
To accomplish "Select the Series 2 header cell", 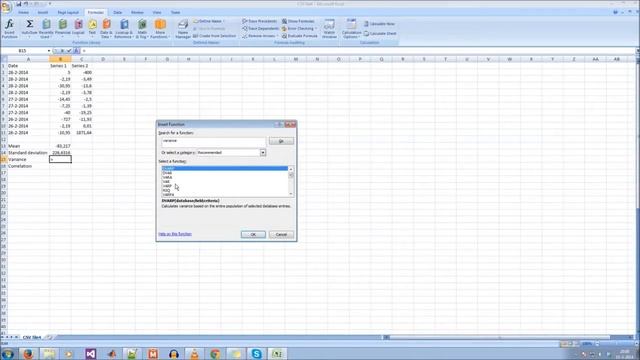I will coord(81,66).
